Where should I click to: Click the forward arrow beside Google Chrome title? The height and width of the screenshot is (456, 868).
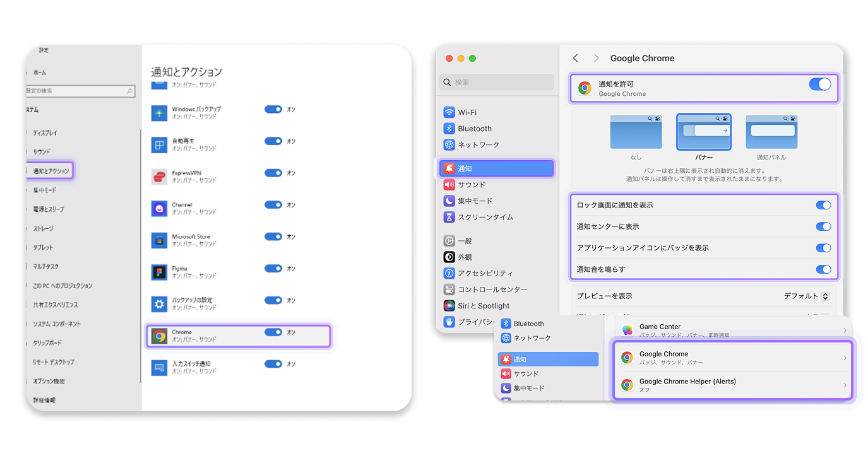click(596, 58)
